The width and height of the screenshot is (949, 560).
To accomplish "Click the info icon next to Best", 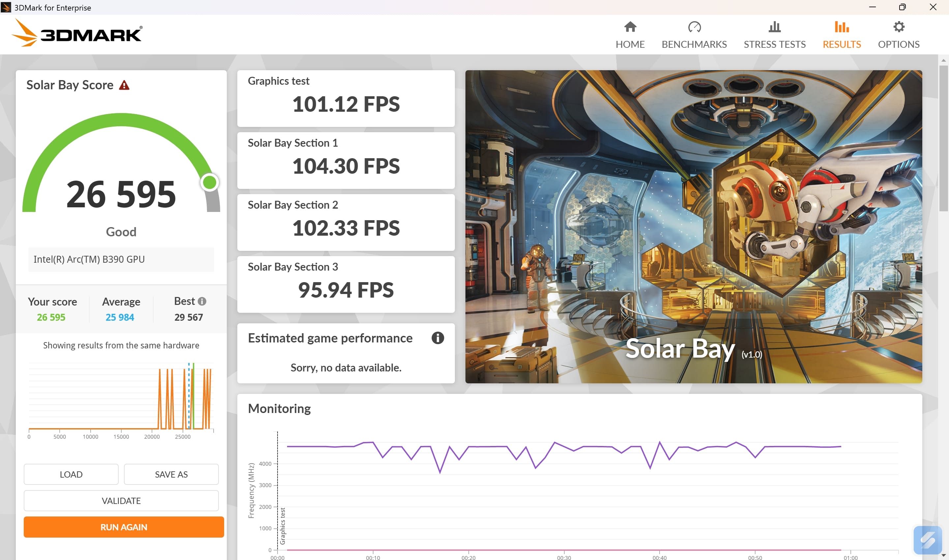I will coord(202,301).
